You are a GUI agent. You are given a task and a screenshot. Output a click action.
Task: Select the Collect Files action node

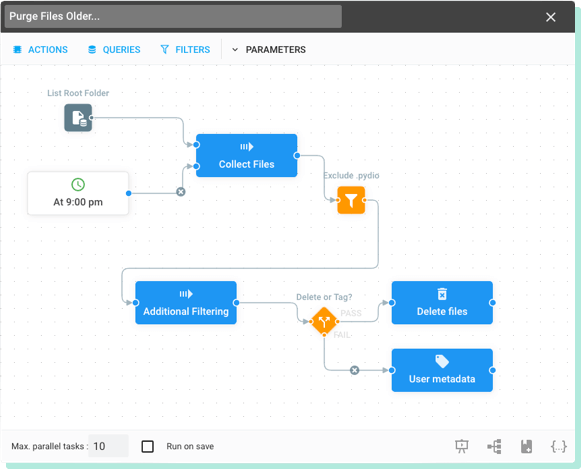coord(246,156)
